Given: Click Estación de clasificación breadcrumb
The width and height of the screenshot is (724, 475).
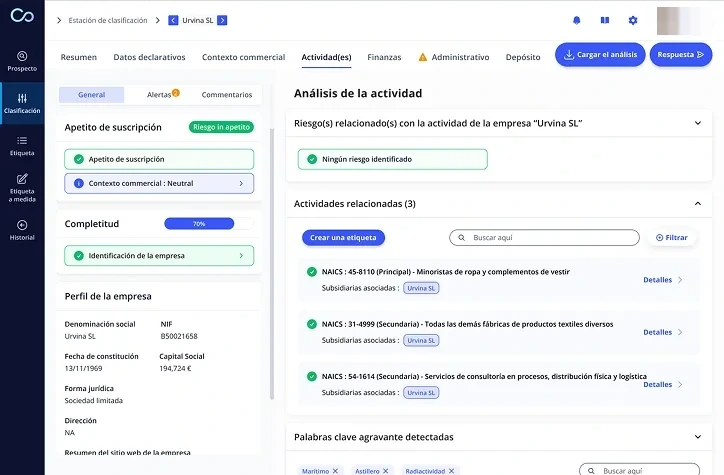Looking at the screenshot, I should pos(108,20).
